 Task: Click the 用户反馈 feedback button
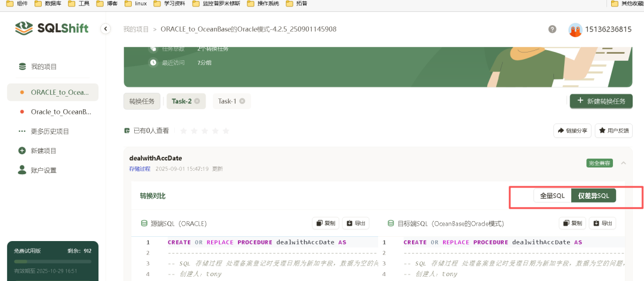[614, 131]
